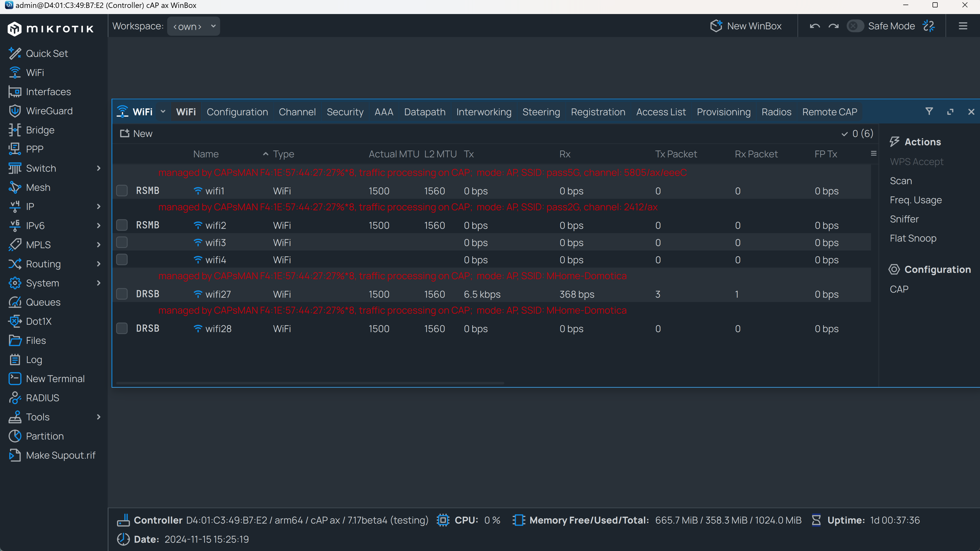The height and width of the screenshot is (551, 980).
Task: Open the filter funnel in the WiFi window
Action: [x=929, y=111]
